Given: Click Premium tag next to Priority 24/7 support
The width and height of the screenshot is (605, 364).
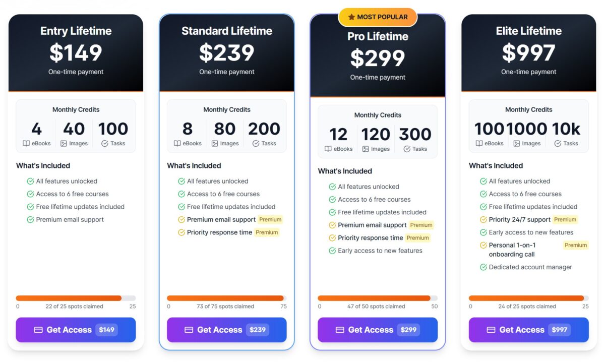Looking at the screenshot, I should [x=565, y=220].
